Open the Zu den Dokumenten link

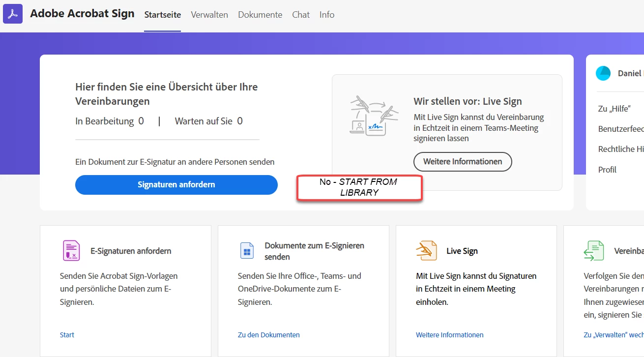pos(269,335)
